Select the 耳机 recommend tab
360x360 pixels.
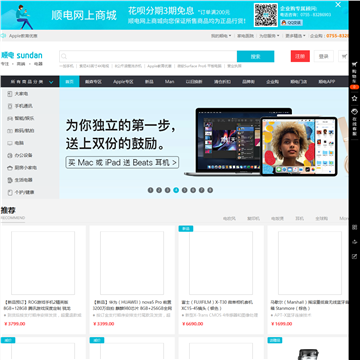[300, 219]
